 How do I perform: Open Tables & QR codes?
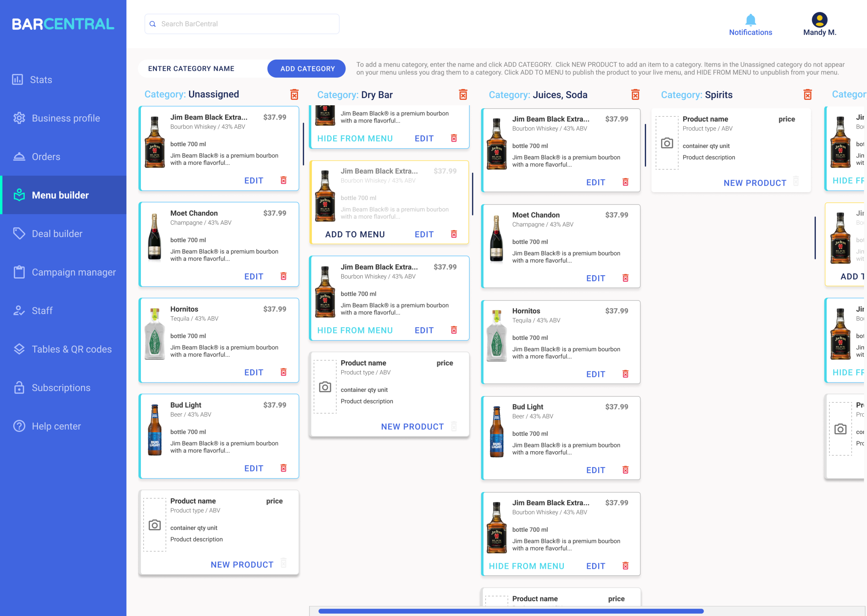72,349
